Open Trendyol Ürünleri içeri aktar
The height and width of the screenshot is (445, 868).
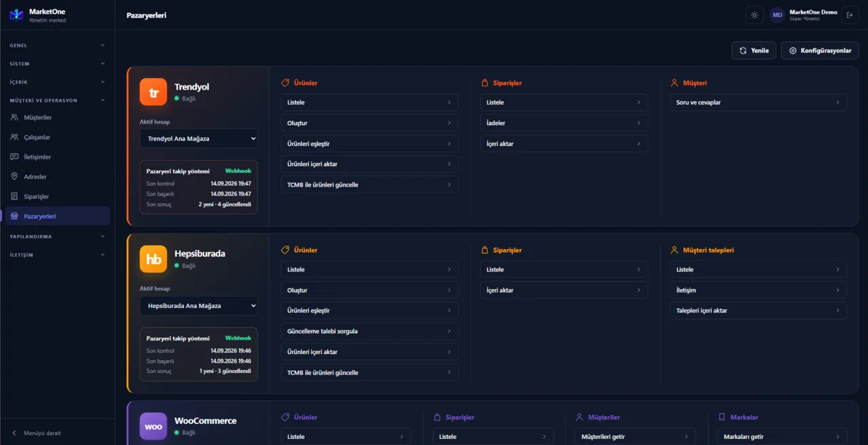[x=370, y=164]
